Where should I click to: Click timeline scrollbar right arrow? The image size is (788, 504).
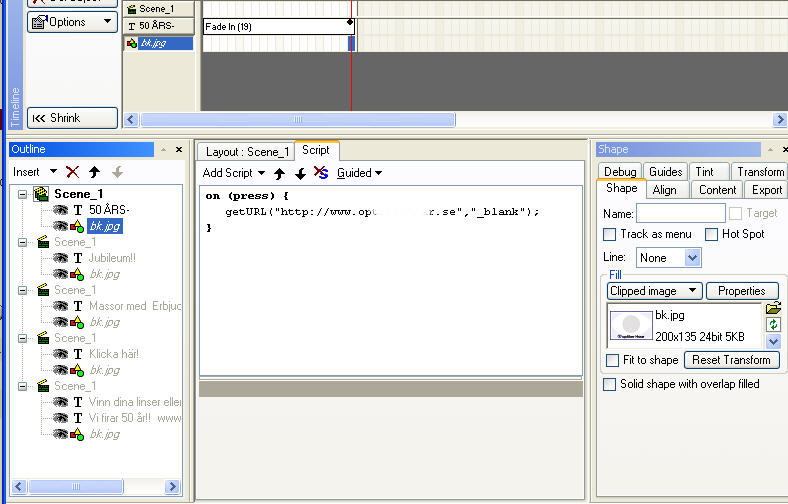(779, 120)
